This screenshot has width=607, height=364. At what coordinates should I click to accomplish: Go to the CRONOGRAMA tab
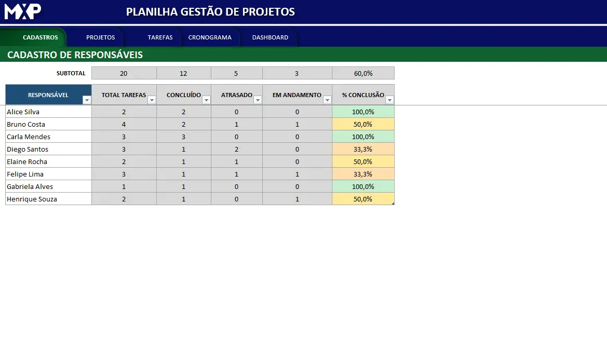[x=210, y=37]
